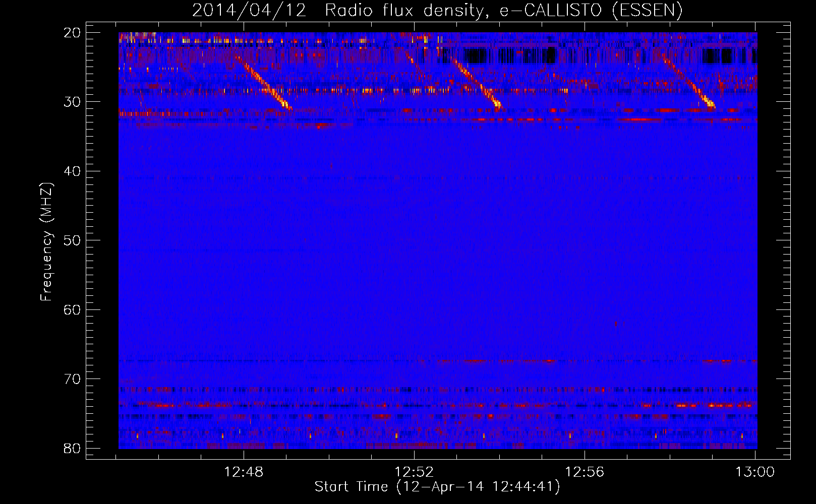Click the 12:48 time tick label
Image resolution: width=816 pixels, height=504 pixels.
[x=244, y=472]
